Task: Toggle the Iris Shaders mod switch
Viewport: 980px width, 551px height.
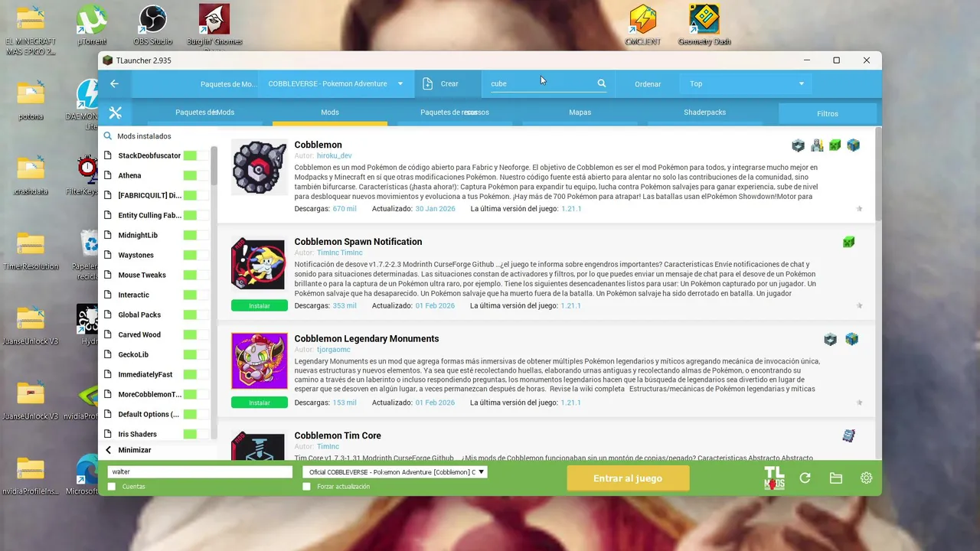Action: pyautogui.click(x=196, y=434)
